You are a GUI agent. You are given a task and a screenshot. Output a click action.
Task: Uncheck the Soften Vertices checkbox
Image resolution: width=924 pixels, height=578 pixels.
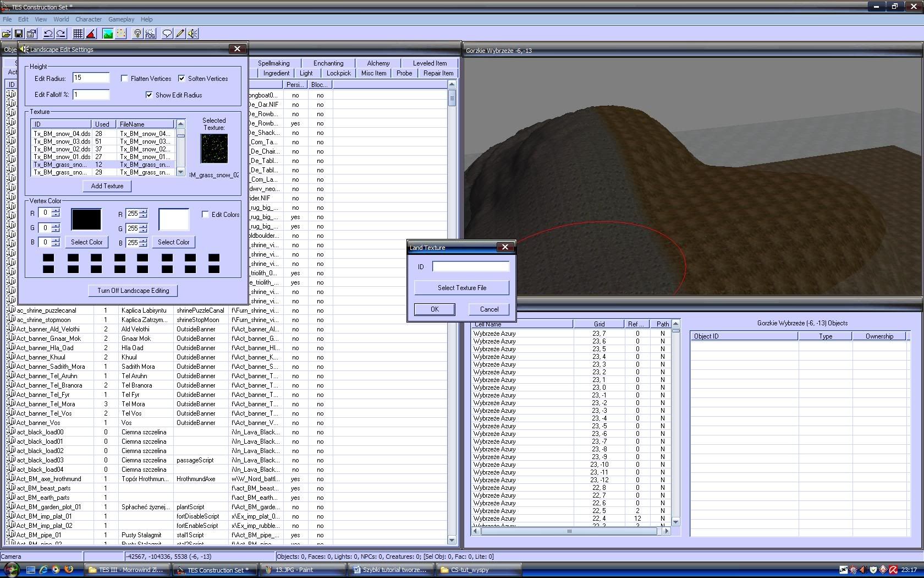coord(182,78)
